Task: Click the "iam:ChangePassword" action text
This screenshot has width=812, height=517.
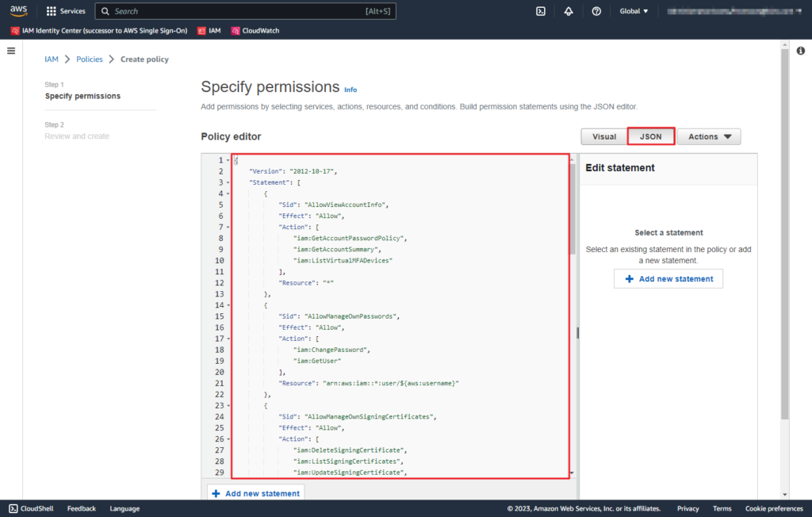Action: click(x=331, y=350)
